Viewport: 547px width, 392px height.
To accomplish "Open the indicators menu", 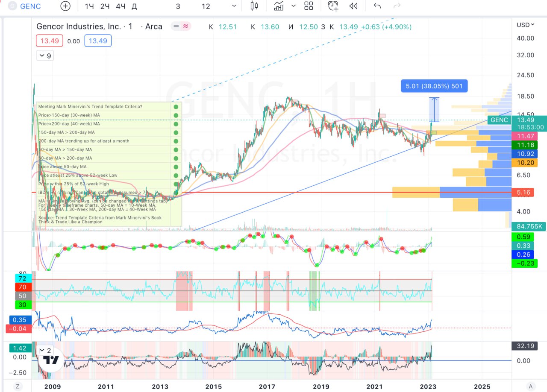I will point(279,6).
